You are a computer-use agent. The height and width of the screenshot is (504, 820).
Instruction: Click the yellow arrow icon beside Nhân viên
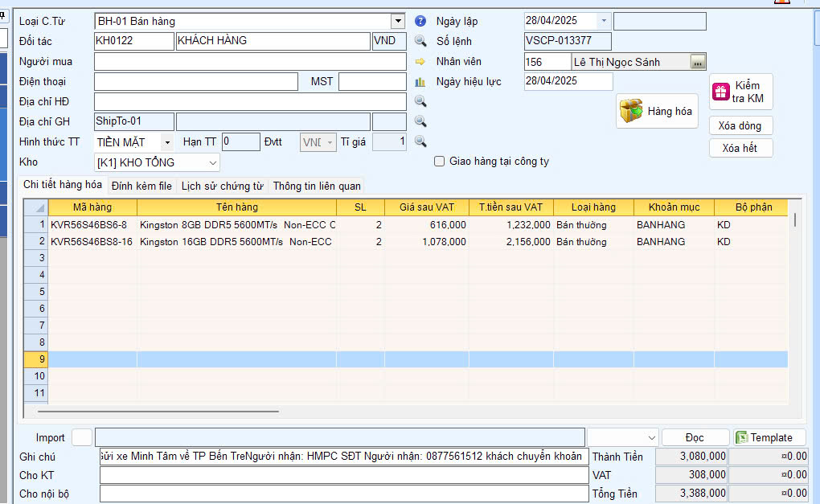[x=420, y=61]
